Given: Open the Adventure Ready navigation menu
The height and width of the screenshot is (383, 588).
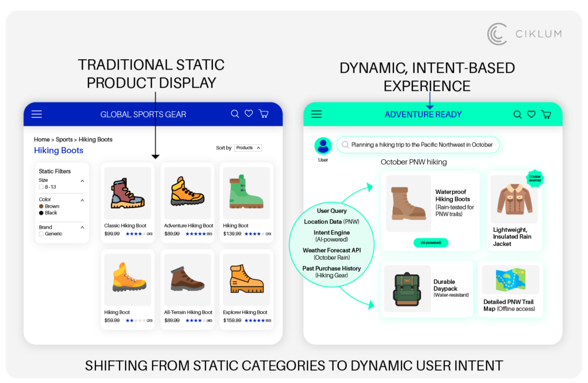Looking at the screenshot, I should tap(316, 114).
